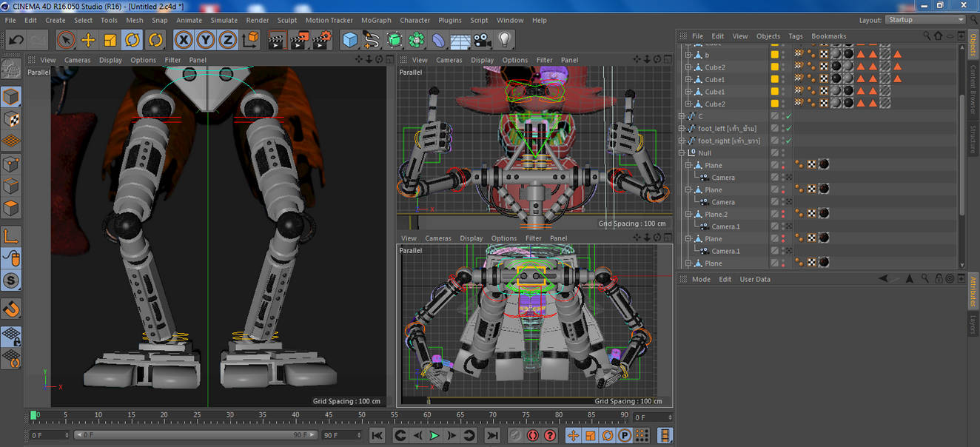Toggle the coordinate system cube icon
The height and width of the screenshot is (447, 980).
(x=251, y=40)
